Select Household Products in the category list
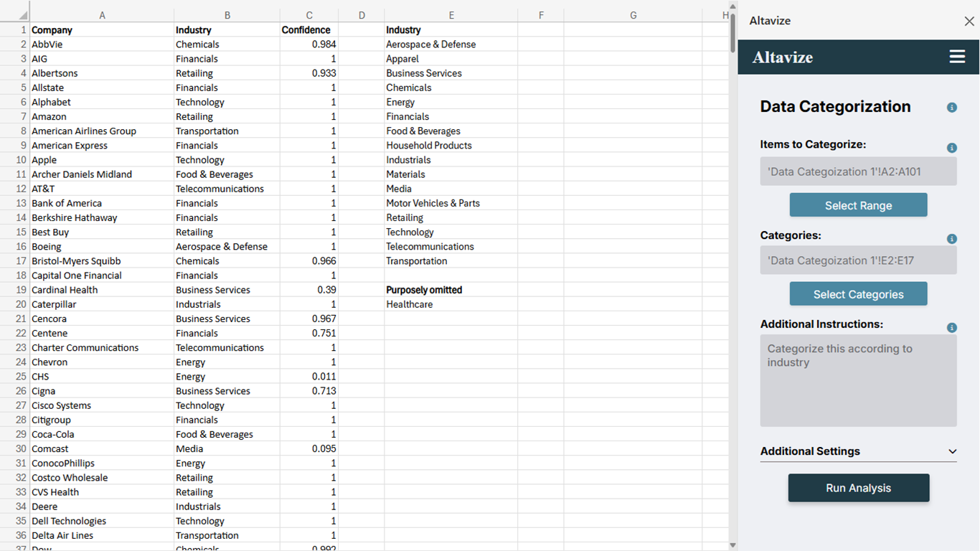 point(451,146)
